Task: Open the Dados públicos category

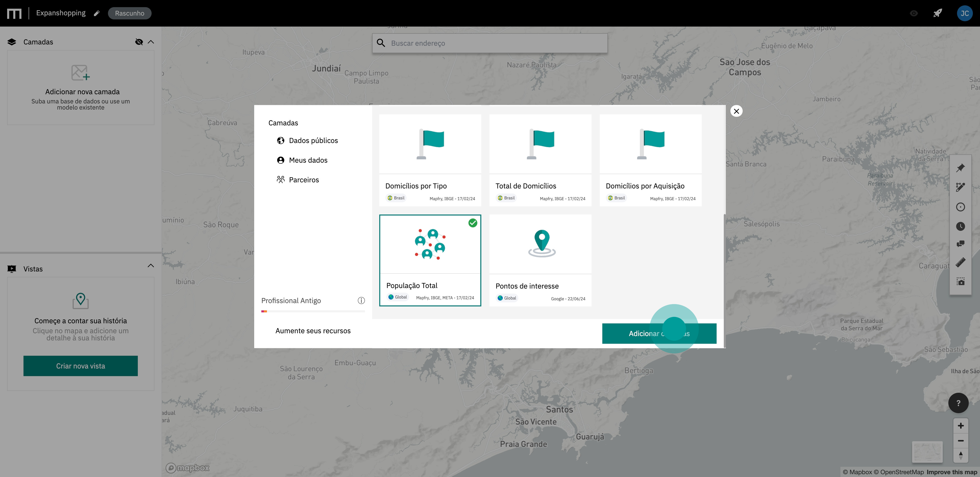Action: 313,140
